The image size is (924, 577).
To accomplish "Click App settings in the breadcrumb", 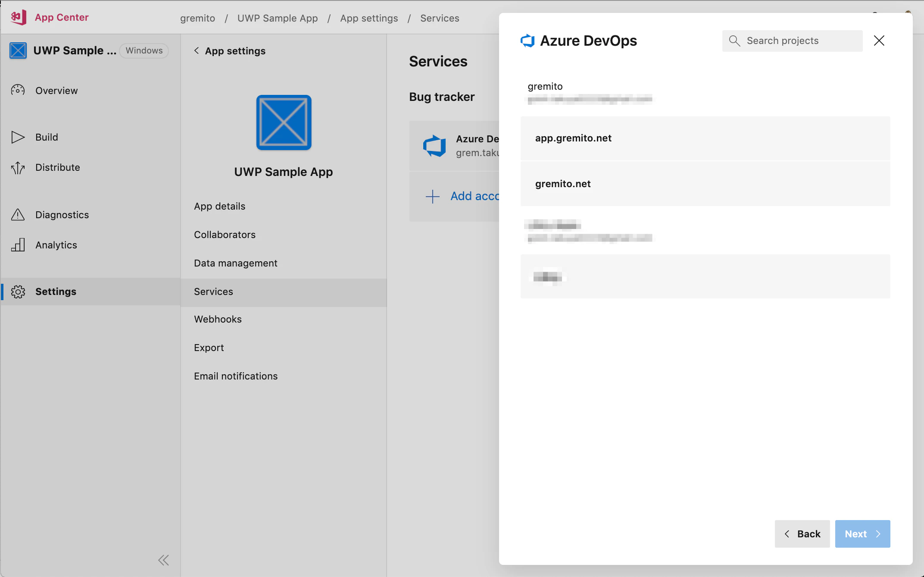I will 369,18.
